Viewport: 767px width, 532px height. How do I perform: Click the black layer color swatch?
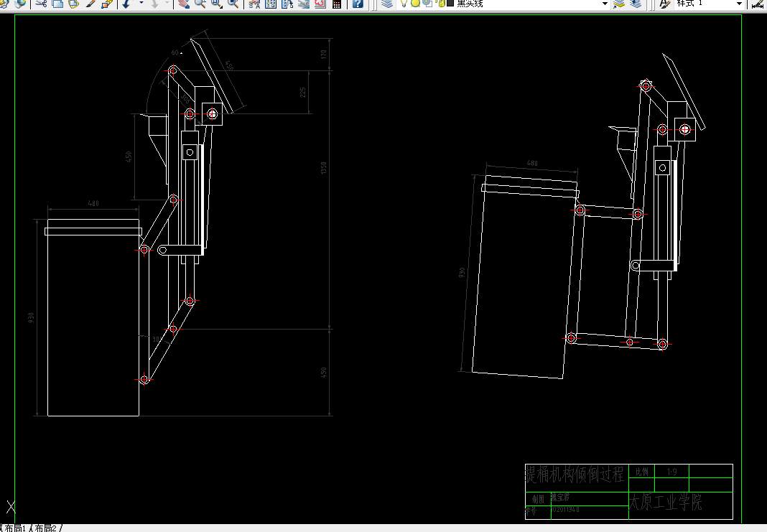pyautogui.click(x=450, y=4)
